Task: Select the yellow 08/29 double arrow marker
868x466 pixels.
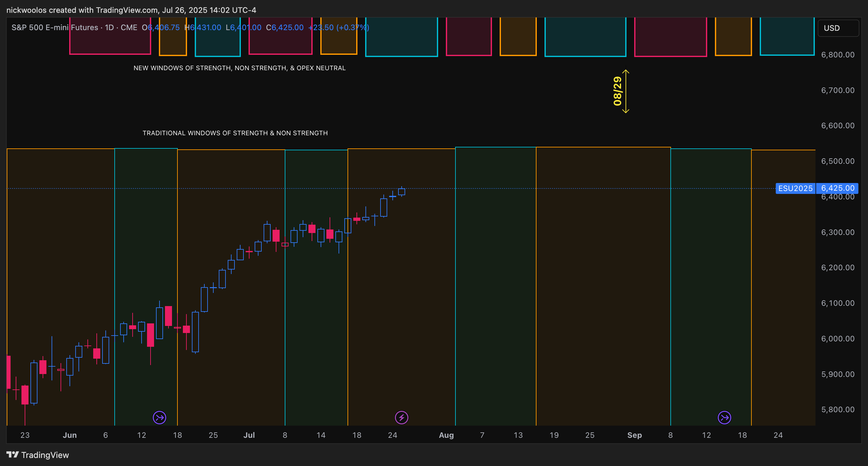Action: tap(626, 91)
